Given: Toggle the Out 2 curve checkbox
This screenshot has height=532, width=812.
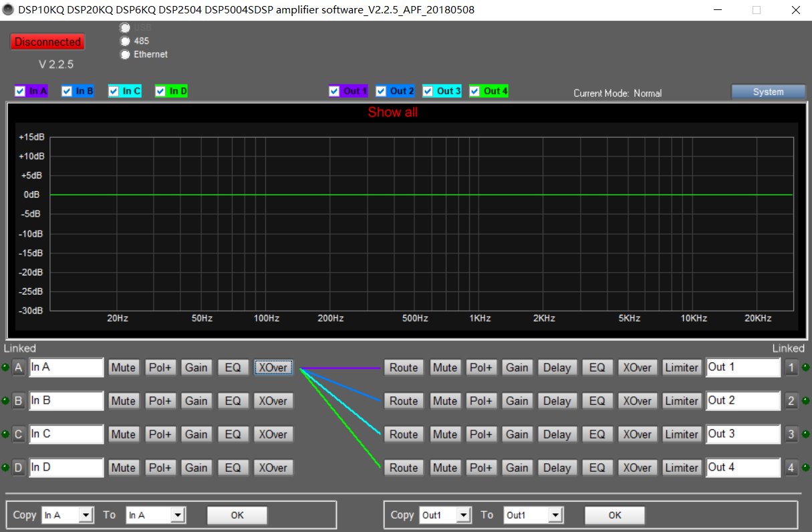Looking at the screenshot, I should click(x=381, y=92).
